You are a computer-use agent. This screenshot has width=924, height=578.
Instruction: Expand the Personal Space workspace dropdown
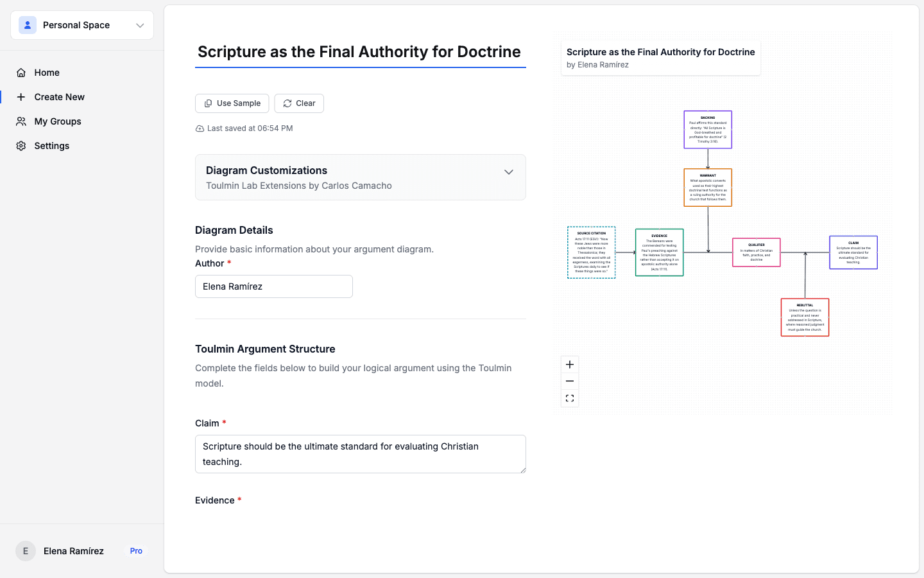[x=140, y=25]
